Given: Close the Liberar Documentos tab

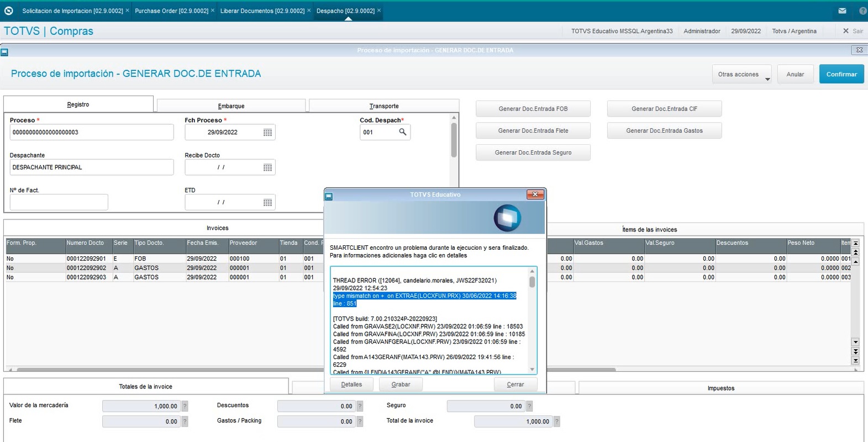Looking at the screenshot, I should 309,10.
